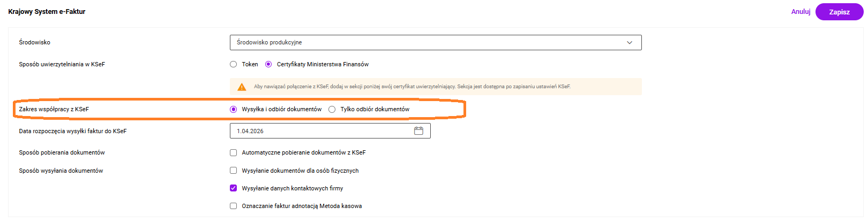The width and height of the screenshot is (868, 223).
Task: Enable Oznaczanie faktur adnotacją Metoda kasowa
Action: 234,206
